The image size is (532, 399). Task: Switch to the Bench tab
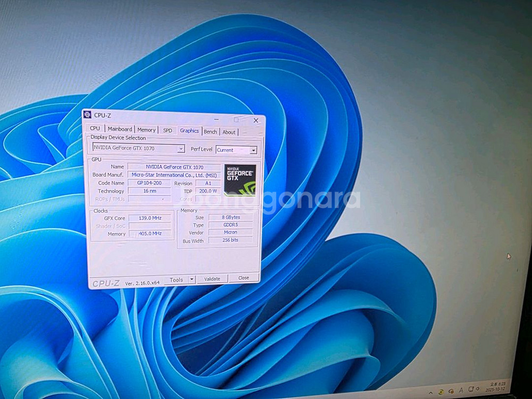click(210, 131)
